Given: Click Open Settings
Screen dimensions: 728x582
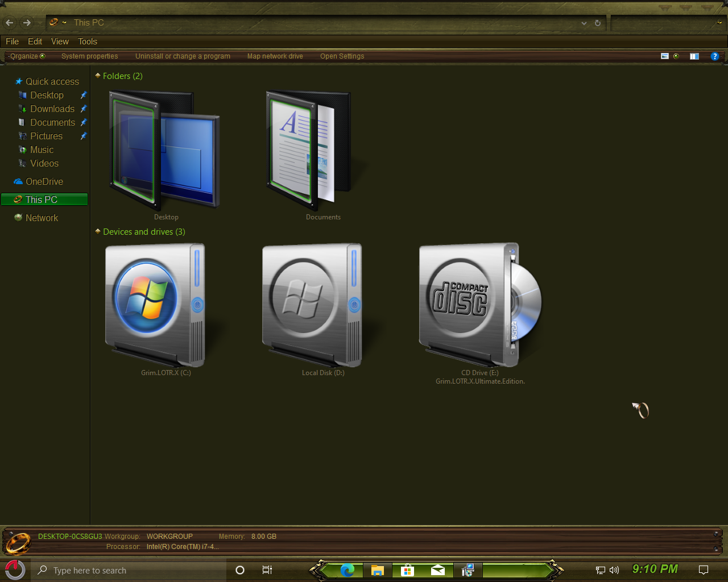Looking at the screenshot, I should coord(342,56).
